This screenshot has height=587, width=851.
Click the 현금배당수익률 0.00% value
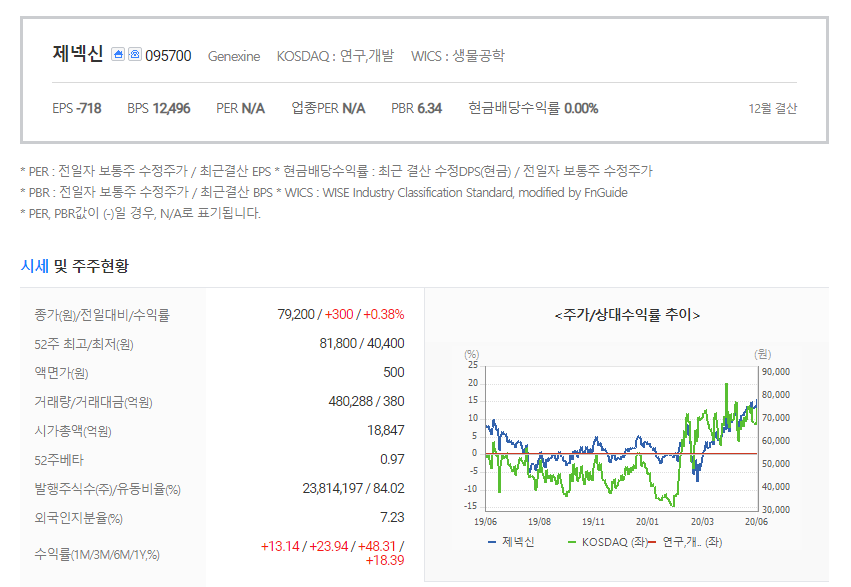tap(533, 109)
